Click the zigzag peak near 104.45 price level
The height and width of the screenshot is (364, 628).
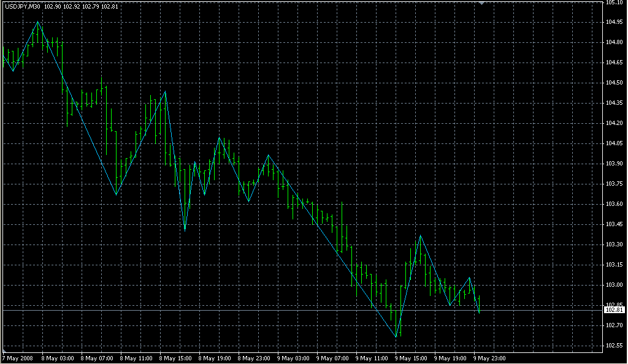coord(166,91)
